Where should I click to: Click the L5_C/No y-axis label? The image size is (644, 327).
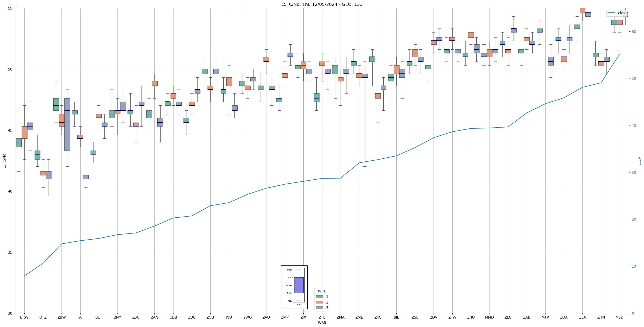click(x=4, y=161)
